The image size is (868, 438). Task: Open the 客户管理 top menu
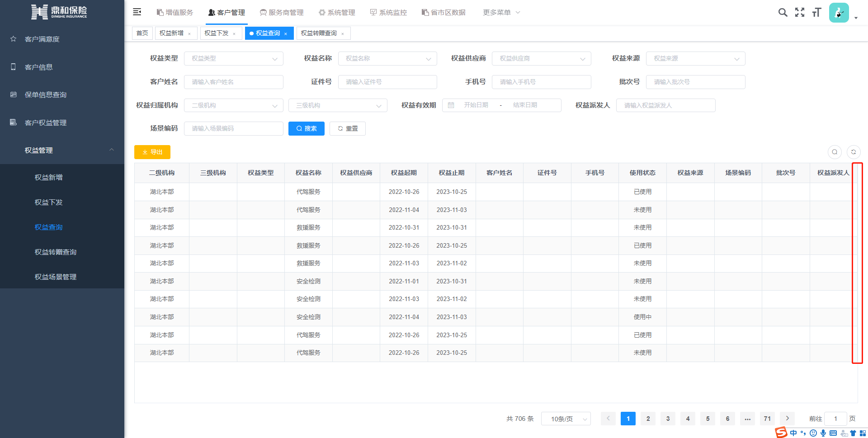226,13
